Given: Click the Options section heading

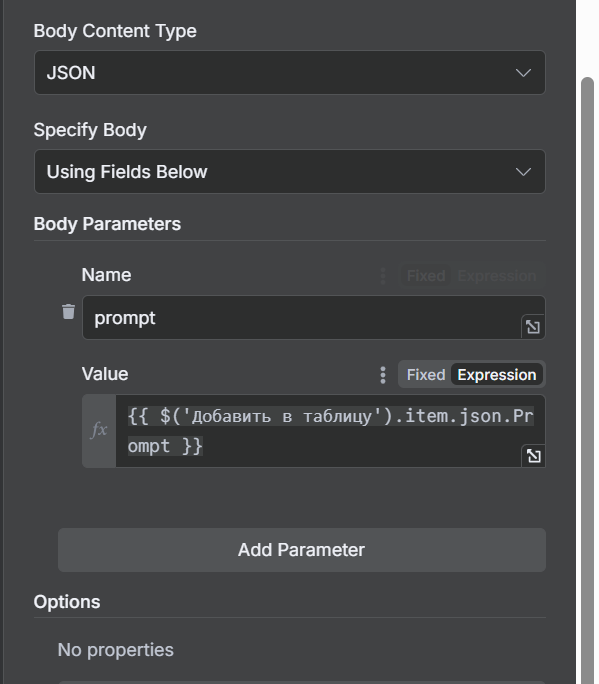Looking at the screenshot, I should [x=67, y=602].
